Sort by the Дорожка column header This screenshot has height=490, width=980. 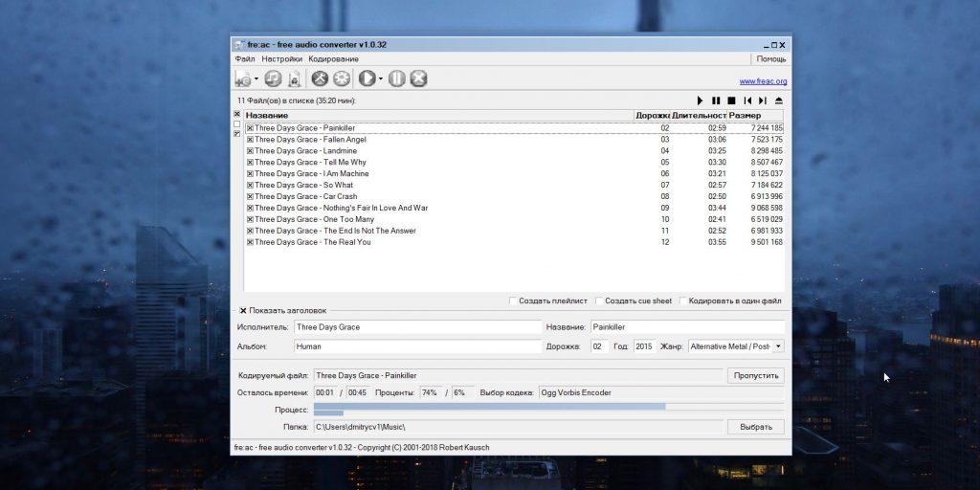click(x=652, y=116)
